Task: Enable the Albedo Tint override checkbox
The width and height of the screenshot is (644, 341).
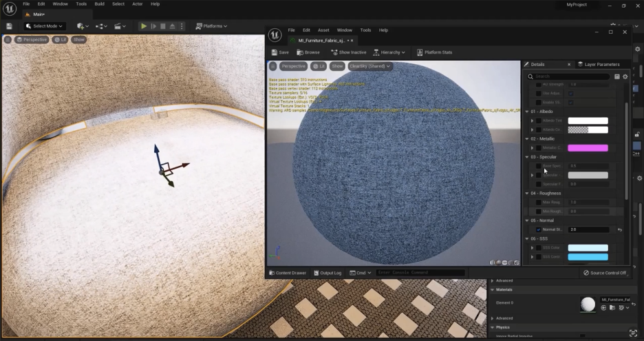Action: pos(539,121)
